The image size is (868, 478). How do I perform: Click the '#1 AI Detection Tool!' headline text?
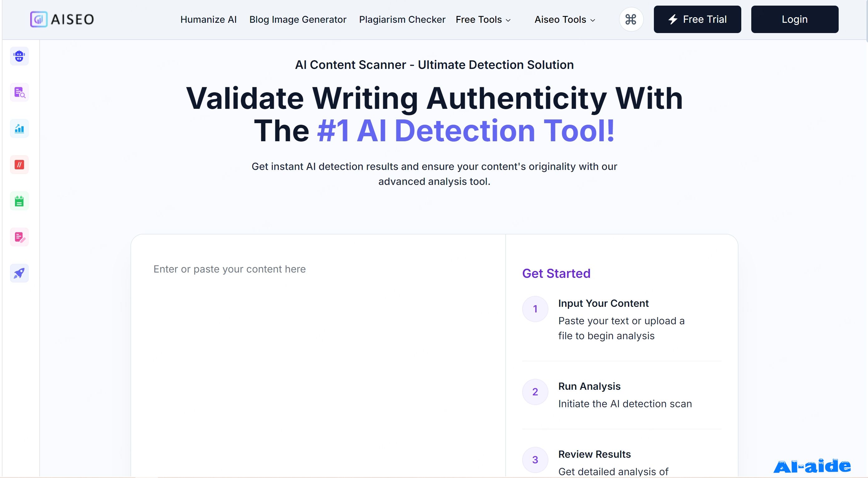click(466, 131)
